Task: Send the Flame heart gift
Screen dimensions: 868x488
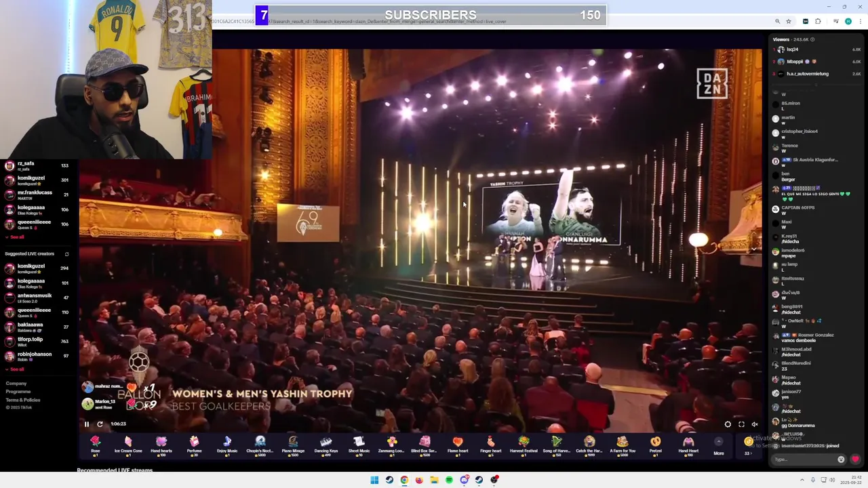Action: (458, 445)
